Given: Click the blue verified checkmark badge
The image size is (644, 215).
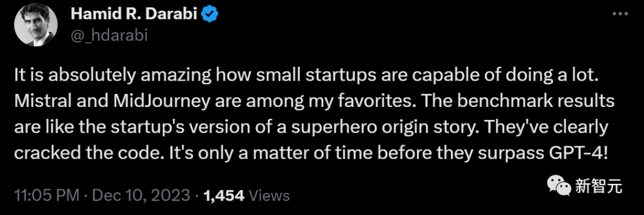Looking at the screenshot, I should (212, 15).
